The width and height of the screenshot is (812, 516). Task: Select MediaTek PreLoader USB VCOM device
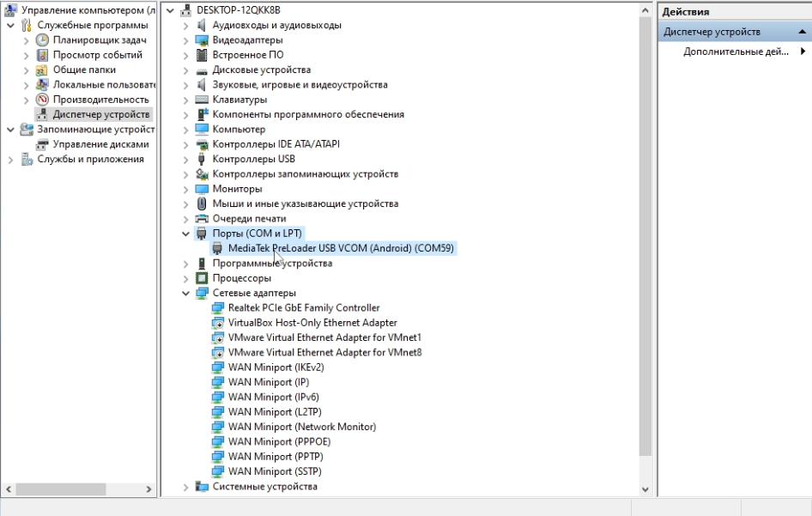pyautogui.click(x=341, y=248)
